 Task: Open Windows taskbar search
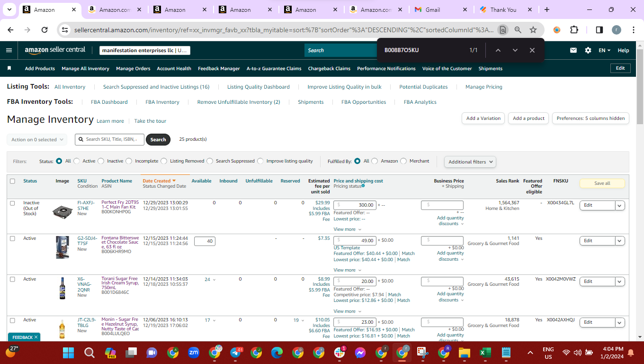pos(89,353)
